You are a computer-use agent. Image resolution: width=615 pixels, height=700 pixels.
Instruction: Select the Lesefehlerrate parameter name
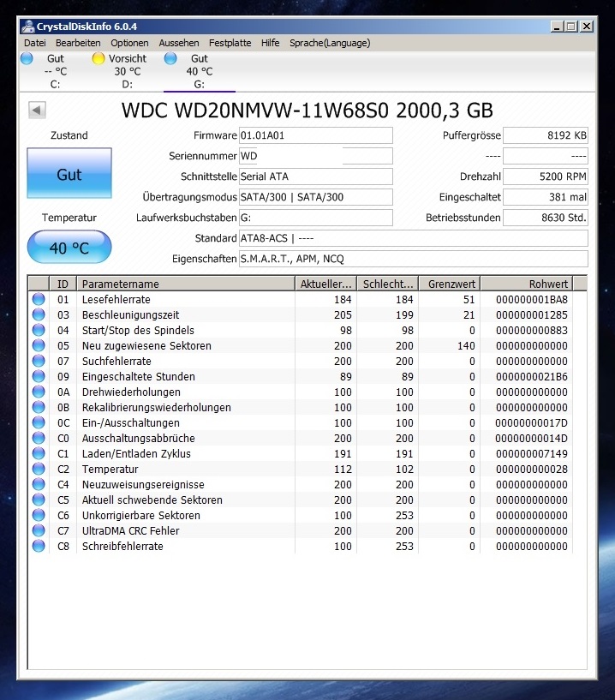(116, 300)
